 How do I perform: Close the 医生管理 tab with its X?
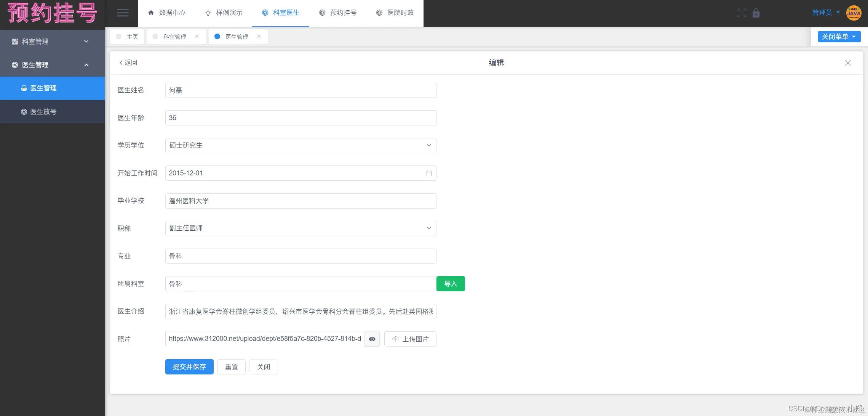click(259, 36)
